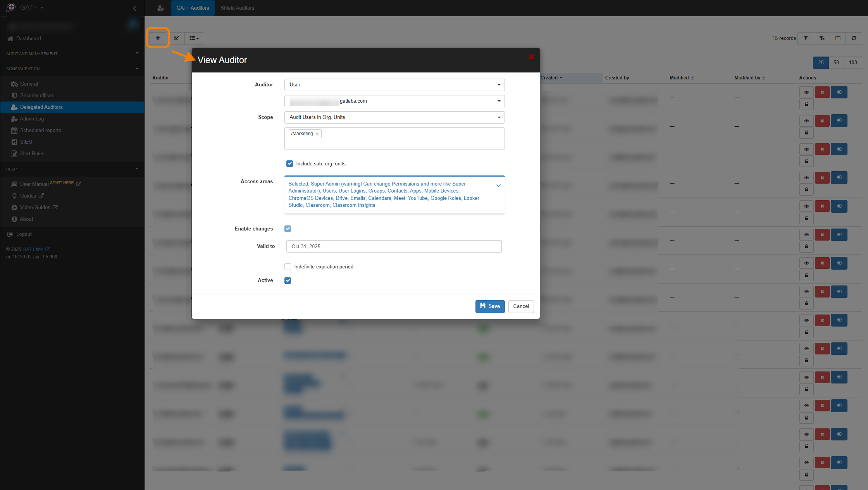Check Indefinite expiration period
Screen dimensions: 868x490
click(288, 266)
